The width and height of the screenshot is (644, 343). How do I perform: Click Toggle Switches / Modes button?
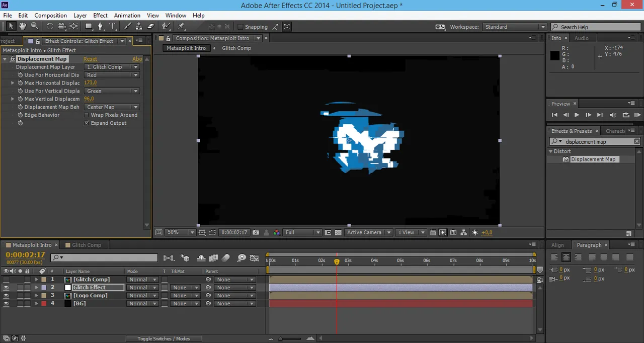click(164, 338)
